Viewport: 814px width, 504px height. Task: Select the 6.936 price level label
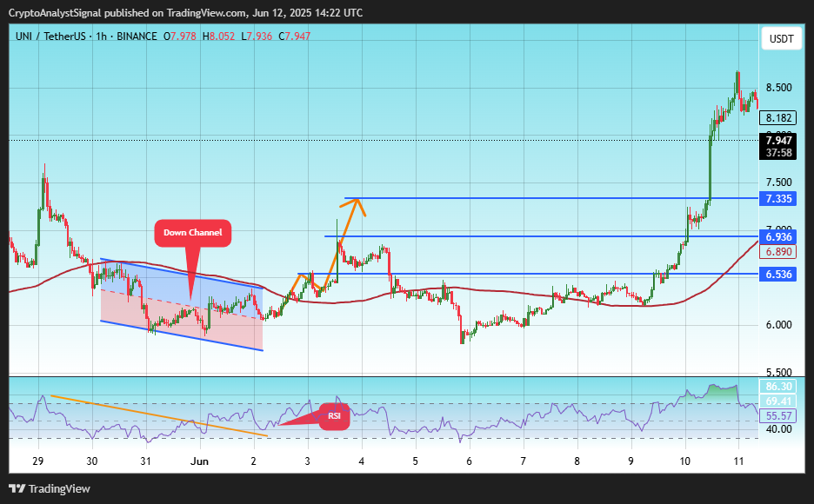777,237
